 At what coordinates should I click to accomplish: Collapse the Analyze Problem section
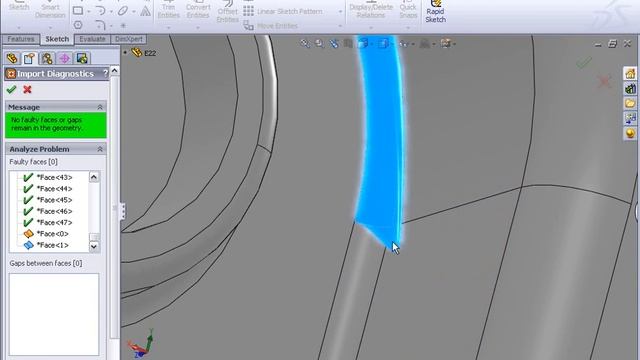point(100,149)
